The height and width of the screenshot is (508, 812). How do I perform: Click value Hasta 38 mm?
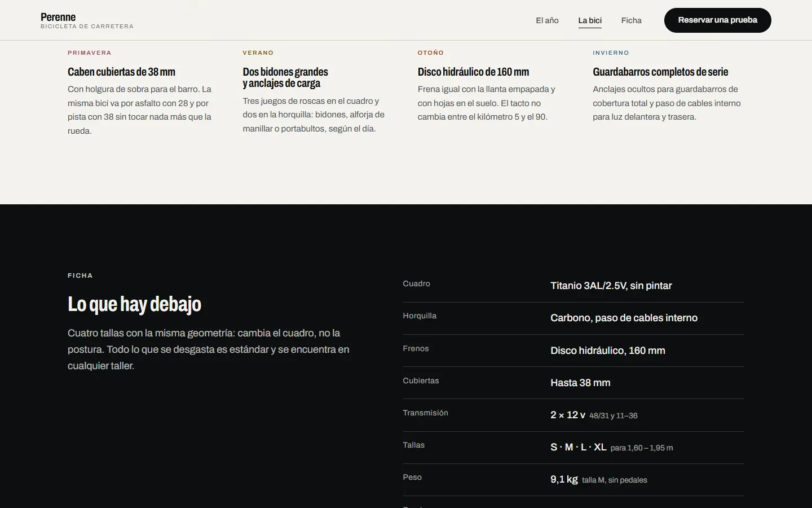coord(580,383)
